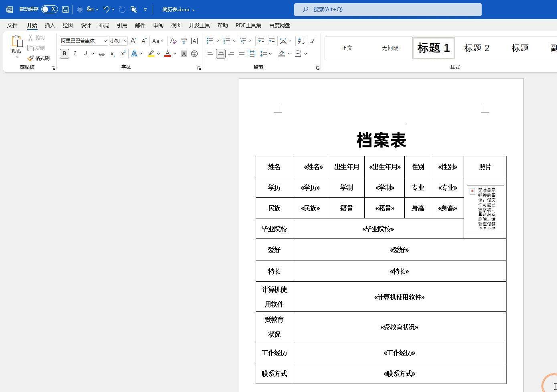The image size is (557, 392).
Task: Apply the yellow text highlight color
Action: point(151,54)
